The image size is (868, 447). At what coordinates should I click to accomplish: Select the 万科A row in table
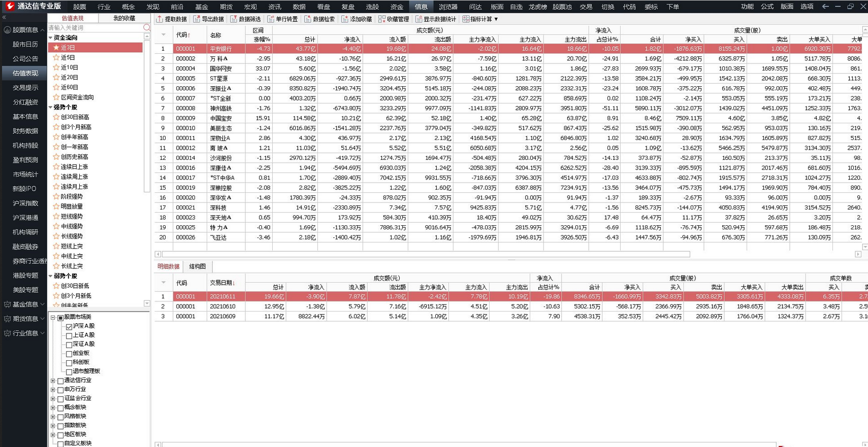click(508, 59)
